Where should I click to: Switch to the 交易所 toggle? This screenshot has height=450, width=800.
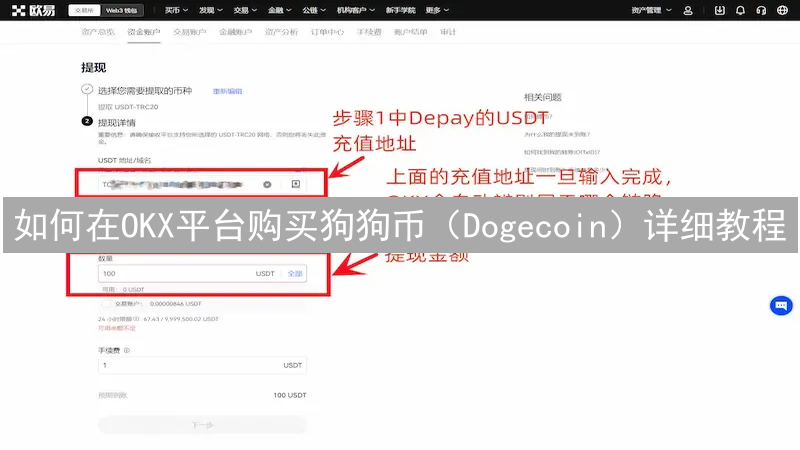[x=84, y=10]
